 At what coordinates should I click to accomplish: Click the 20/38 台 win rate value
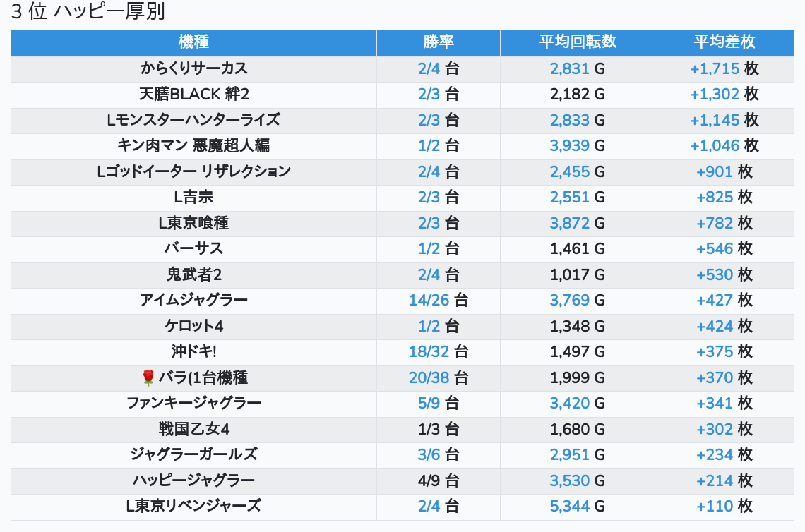(439, 377)
